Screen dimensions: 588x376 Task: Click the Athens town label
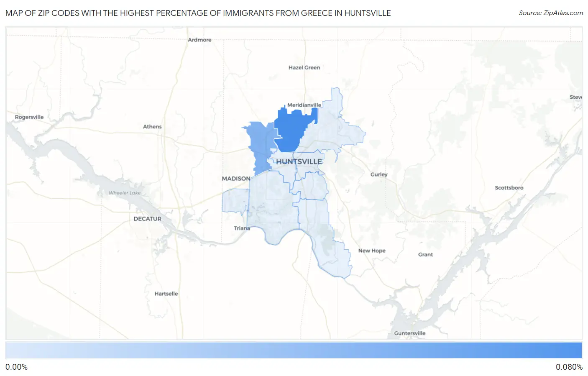pyautogui.click(x=152, y=126)
